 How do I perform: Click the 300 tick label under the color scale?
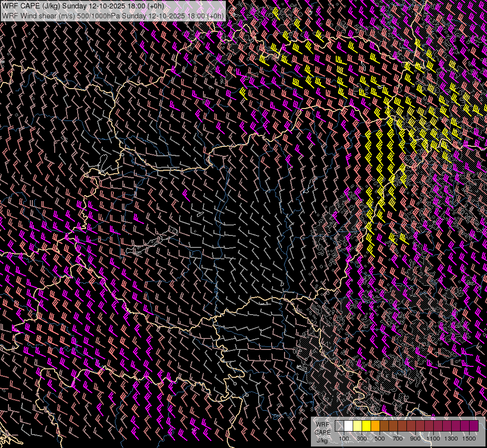pos(362,439)
